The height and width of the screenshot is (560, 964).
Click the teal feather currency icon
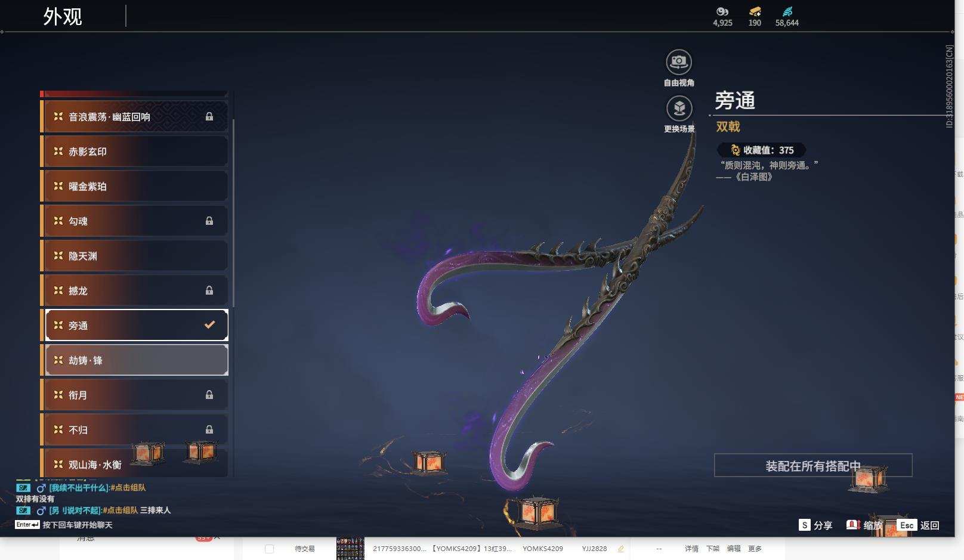tap(787, 11)
